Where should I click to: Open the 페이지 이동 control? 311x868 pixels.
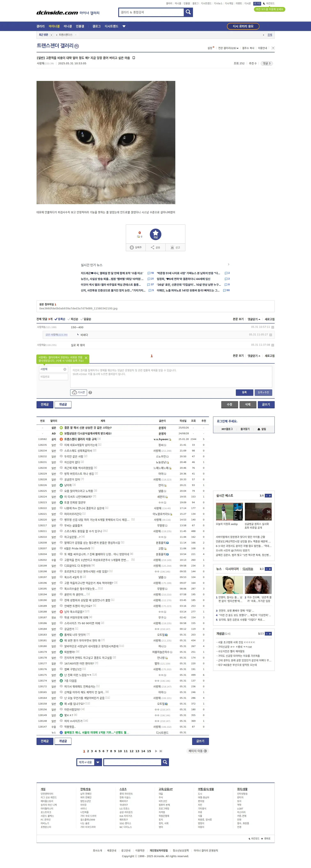[198, 751]
